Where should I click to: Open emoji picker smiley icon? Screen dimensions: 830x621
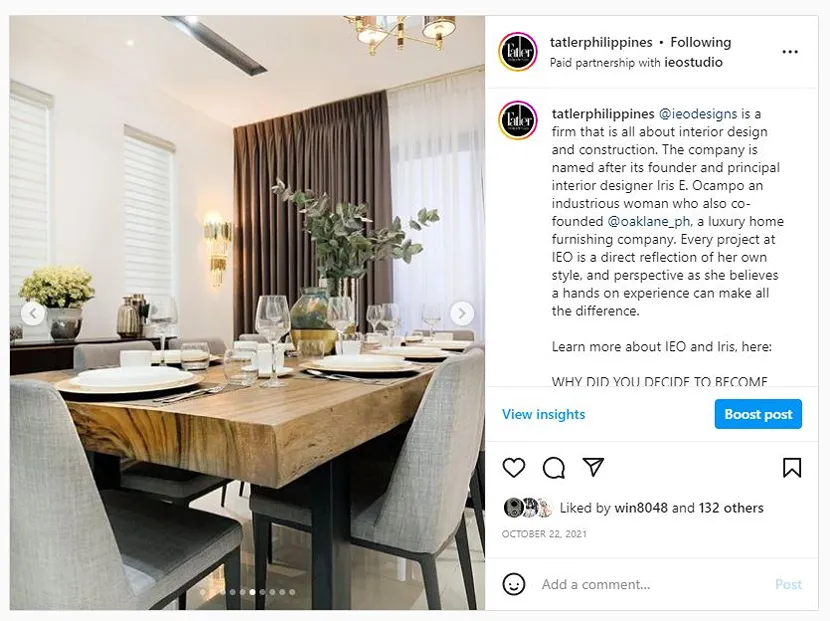[x=513, y=584]
